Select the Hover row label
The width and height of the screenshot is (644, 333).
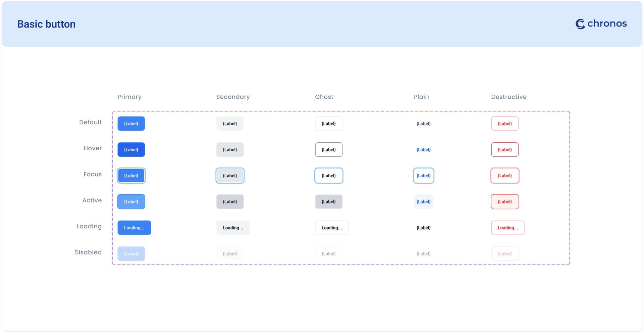coord(93,148)
